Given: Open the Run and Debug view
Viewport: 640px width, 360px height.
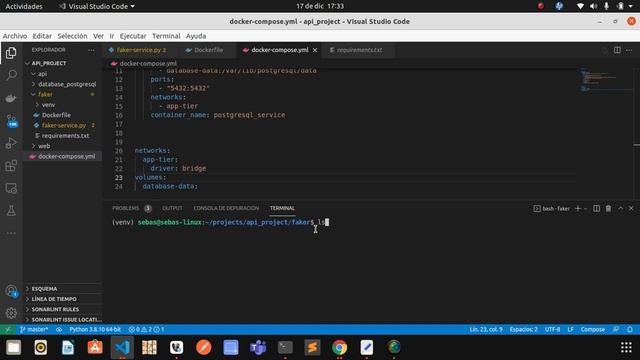Looking at the screenshot, I should 11,143.
